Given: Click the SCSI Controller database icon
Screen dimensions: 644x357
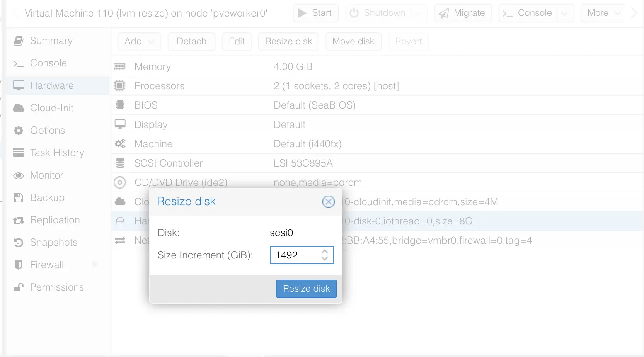Looking at the screenshot, I should coord(120,163).
